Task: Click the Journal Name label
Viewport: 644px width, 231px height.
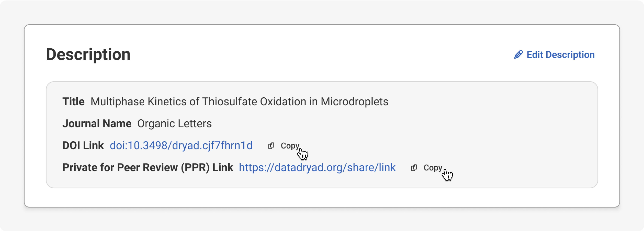Action: coord(97,124)
